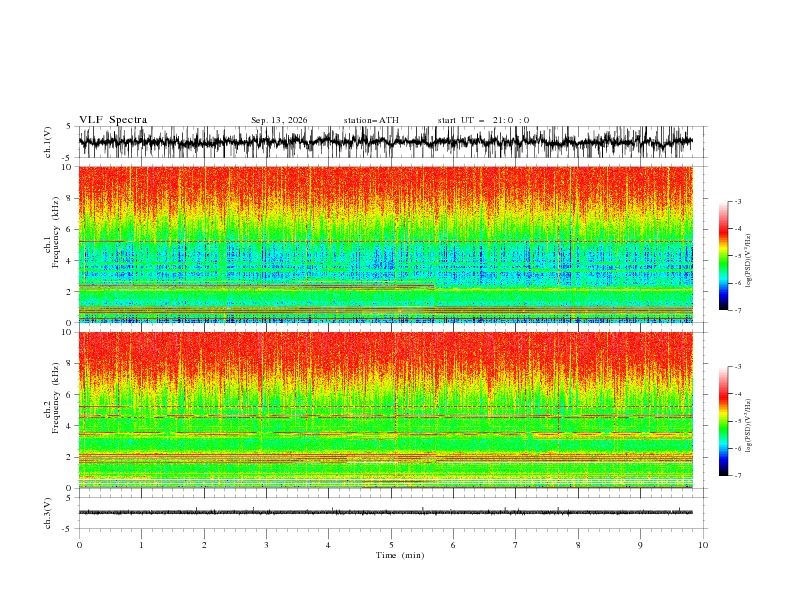Click the blue low-power band in ch.1 spectrogram
Viewport: 792px width, 612px height.
[x=385, y=262]
